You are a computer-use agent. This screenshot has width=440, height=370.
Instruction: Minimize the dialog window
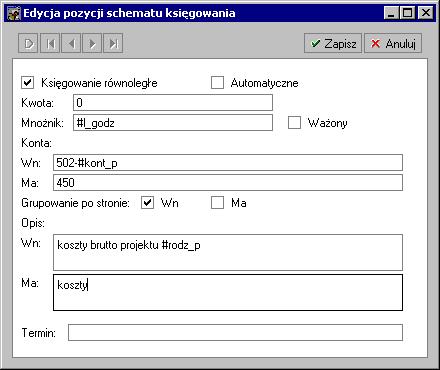point(391,13)
